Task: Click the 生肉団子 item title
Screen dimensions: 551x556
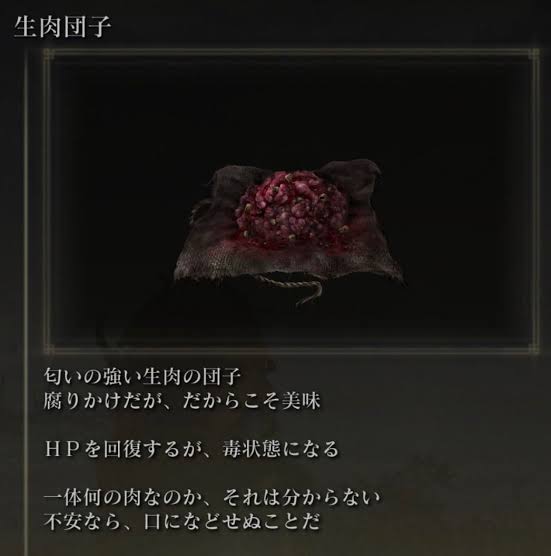Action: (x=63, y=27)
